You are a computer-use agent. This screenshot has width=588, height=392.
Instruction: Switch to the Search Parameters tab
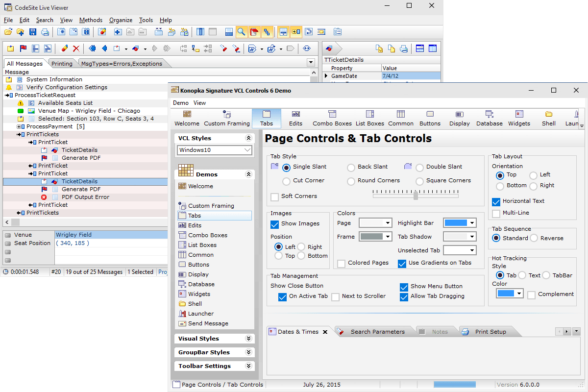pos(377,332)
